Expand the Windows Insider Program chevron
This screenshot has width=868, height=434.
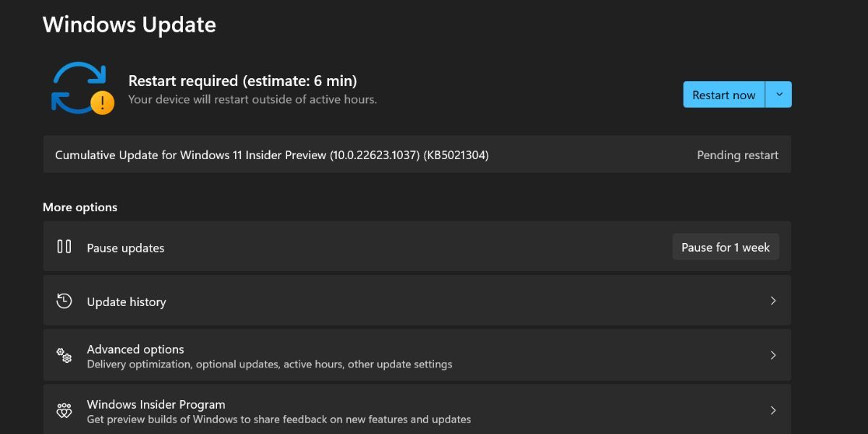773,409
